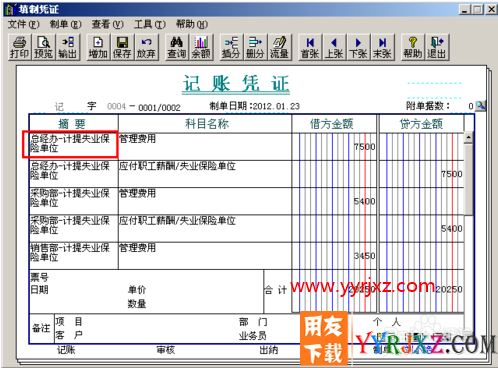This screenshot has height=368, width=498.
Task: Go to next voucher 下张
Action: click(x=358, y=47)
